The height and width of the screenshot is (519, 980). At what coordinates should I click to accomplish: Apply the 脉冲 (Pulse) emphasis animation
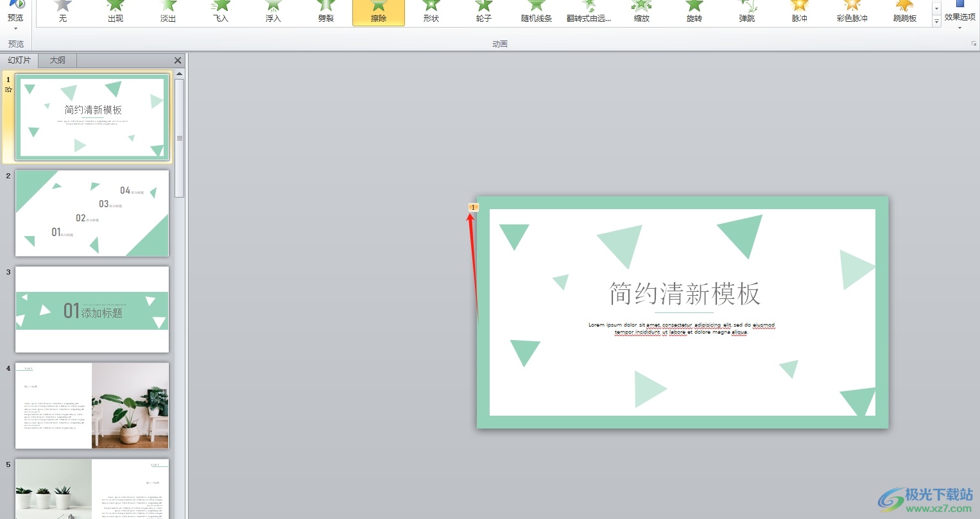coord(800,12)
